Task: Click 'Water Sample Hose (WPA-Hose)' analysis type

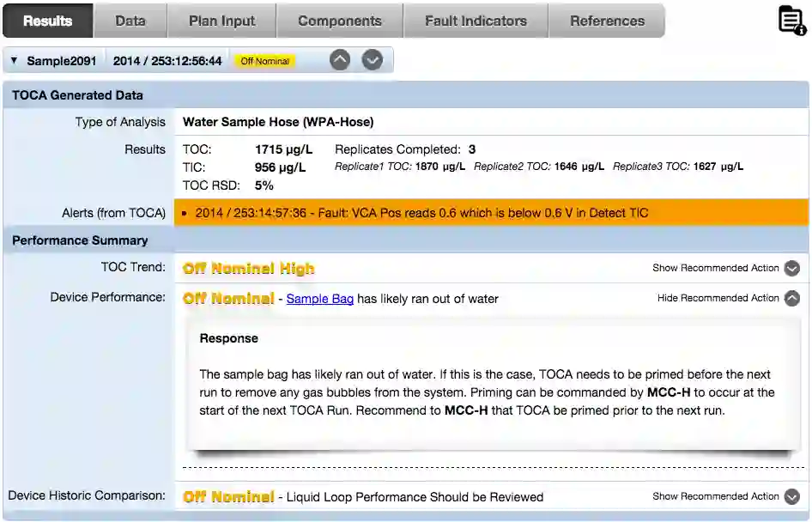Action: point(278,122)
